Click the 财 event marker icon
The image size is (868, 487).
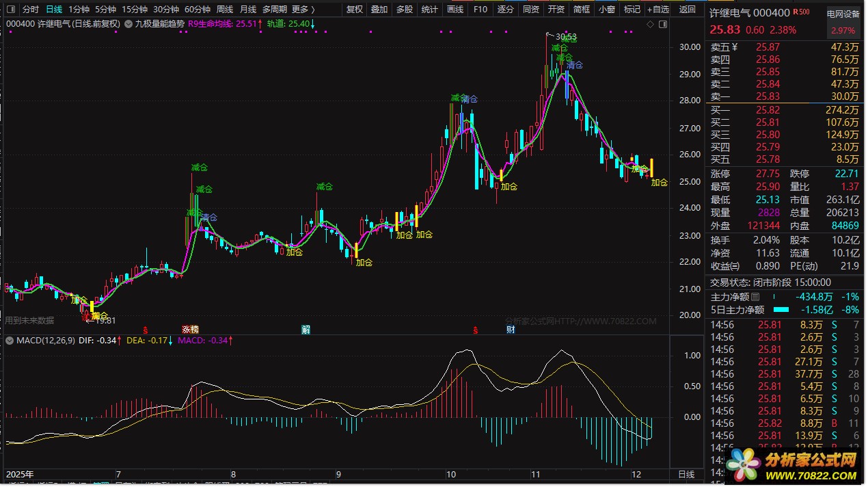[x=510, y=330]
